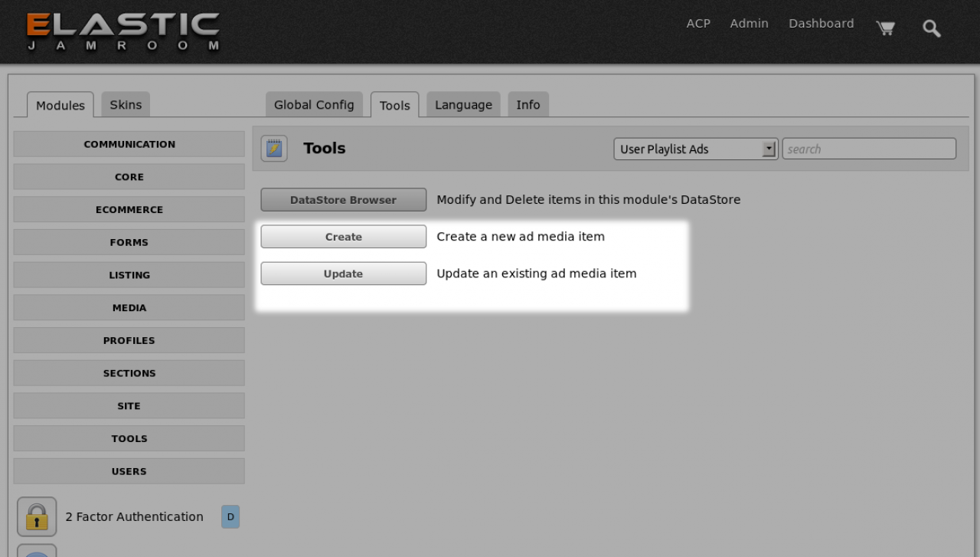Click the Update ad media button

tap(344, 274)
